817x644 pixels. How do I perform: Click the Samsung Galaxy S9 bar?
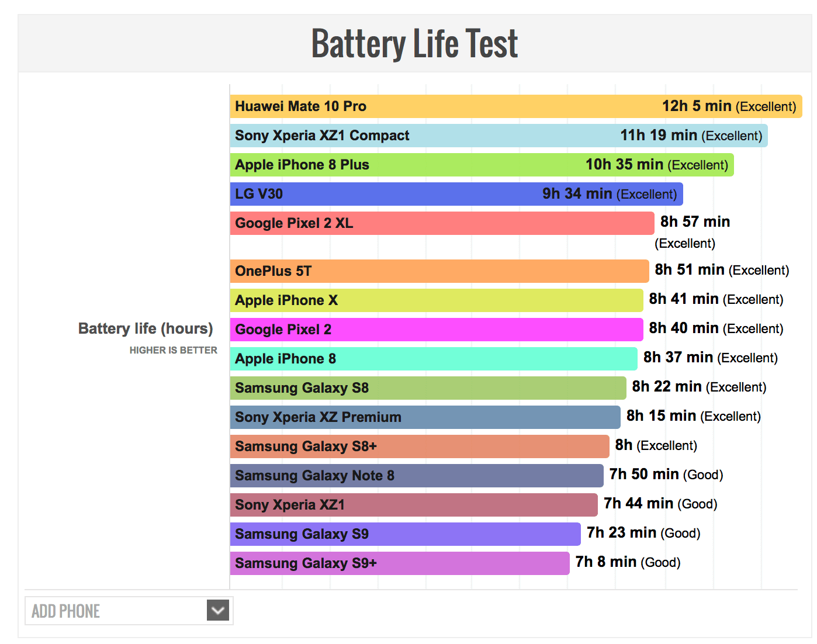[x=405, y=534]
